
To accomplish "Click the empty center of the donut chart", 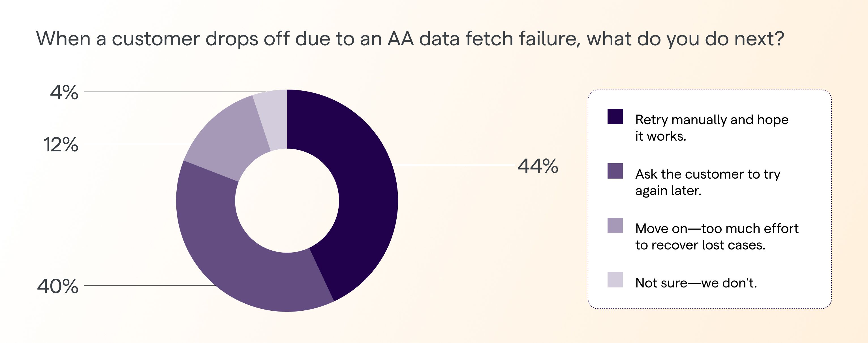I will 287,201.
